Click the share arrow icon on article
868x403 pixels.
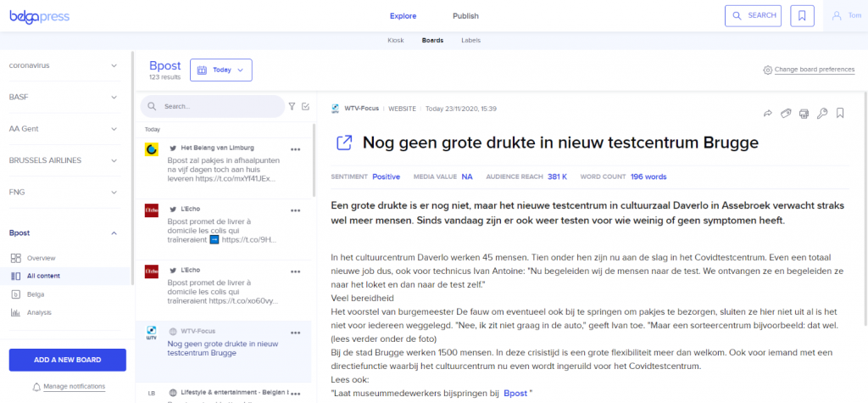[768, 114]
